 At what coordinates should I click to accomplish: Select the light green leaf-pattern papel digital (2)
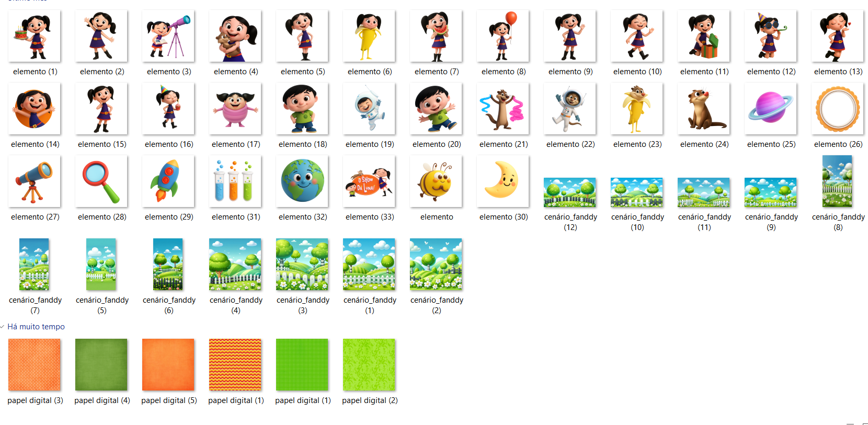(369, 364)
